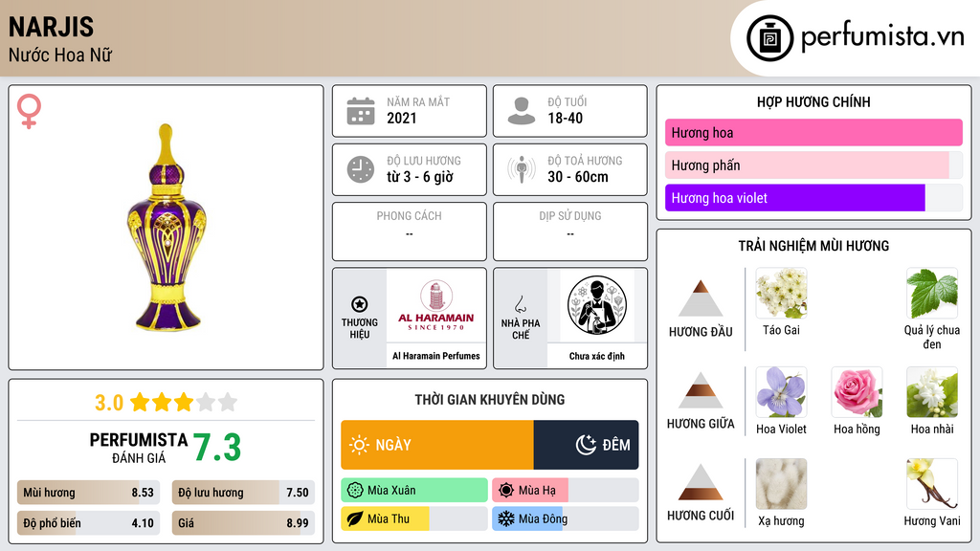Select the orange Ngày daytime bar
Image resolution: width=980 pixels, height=551 pixels.
tap(436, 445)
